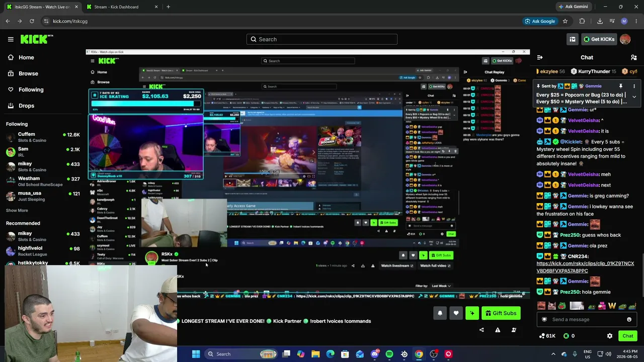Open Westham channel in Following list
Image resolution: width=644 pixels, height=362 pixels.
pyautogui.click(x=43, y=181)
